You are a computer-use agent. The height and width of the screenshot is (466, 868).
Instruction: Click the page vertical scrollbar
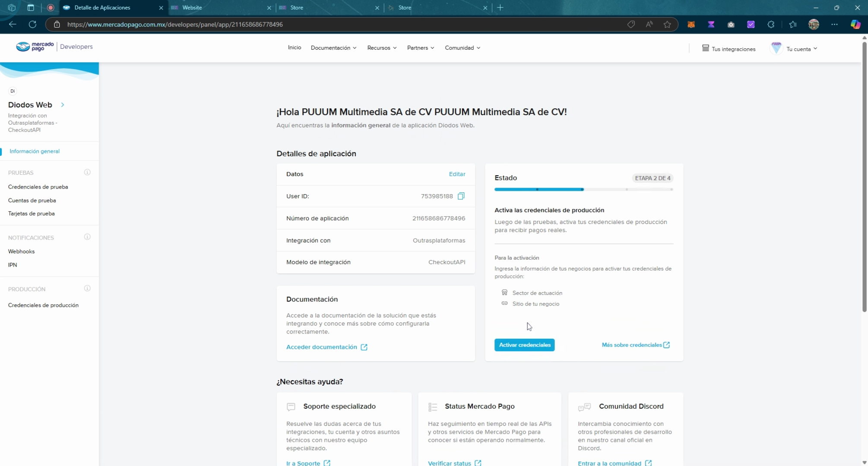pos(864,177)
